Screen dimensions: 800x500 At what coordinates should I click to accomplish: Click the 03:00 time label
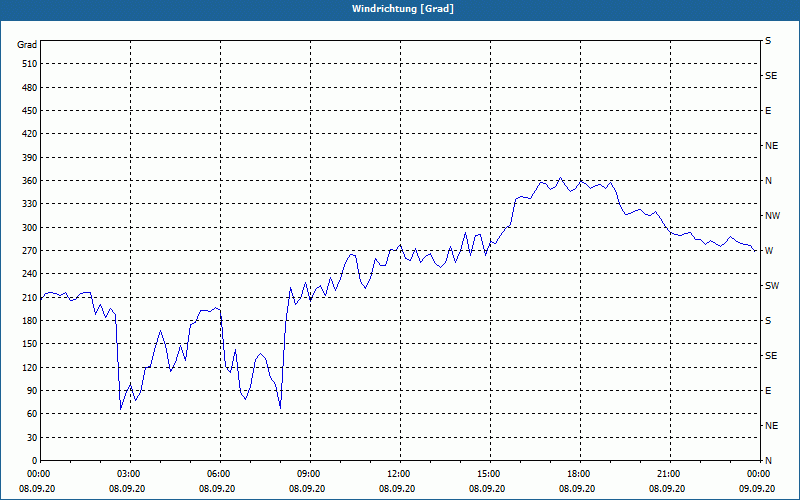(x=130, y=474)
